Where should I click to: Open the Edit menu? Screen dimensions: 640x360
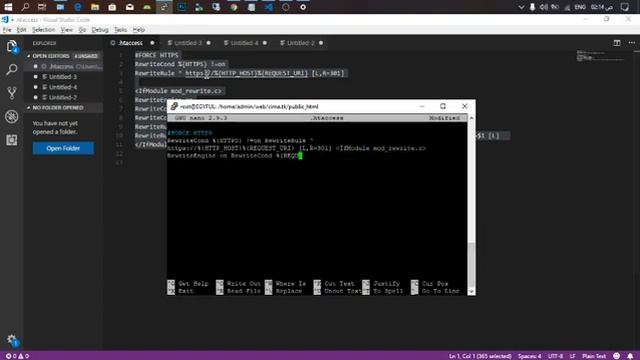(x=21, y=30)
